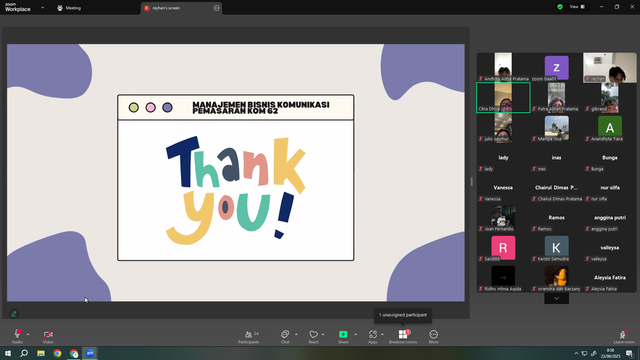The width and height of the screenshot is (640, 360).
Task: Click the Zoom Workplace logo
Action: 18,7
